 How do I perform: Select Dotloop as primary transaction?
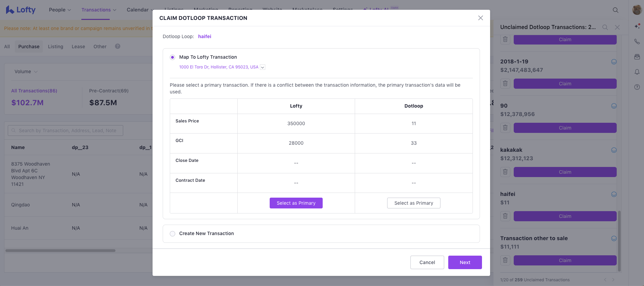point(413,203)
